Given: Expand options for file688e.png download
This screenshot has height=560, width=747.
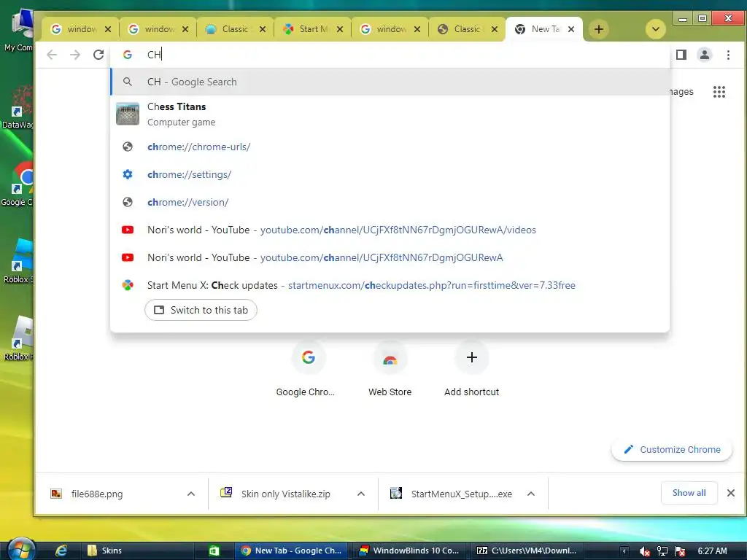Looking at the screenshot, I should pyautogui.click(x=191, y=494).
